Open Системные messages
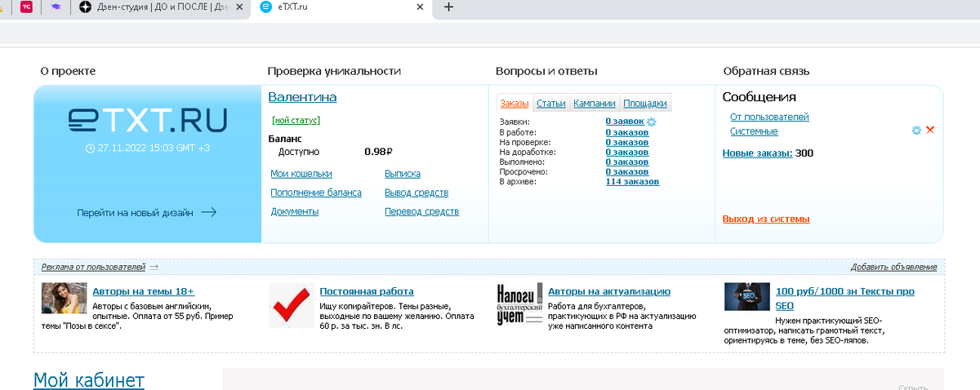 pyautogui.click(x=754, y=131)
